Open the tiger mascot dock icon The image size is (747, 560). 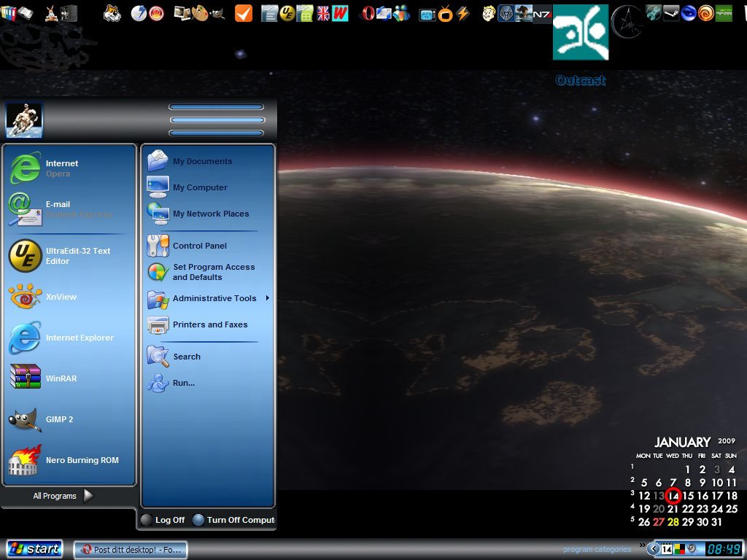(112, 13)
